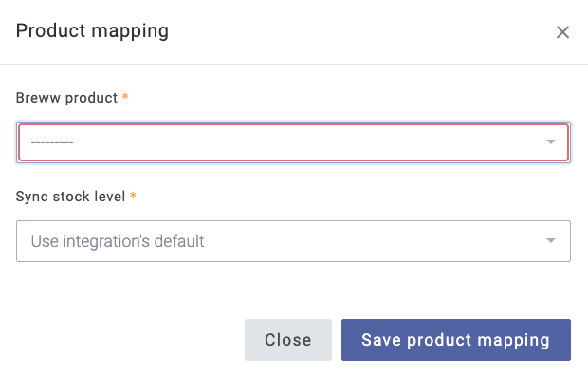Cancel via the grey Close button
The height and width of the screenshot is (377, 588).
[x=288, y=340]
